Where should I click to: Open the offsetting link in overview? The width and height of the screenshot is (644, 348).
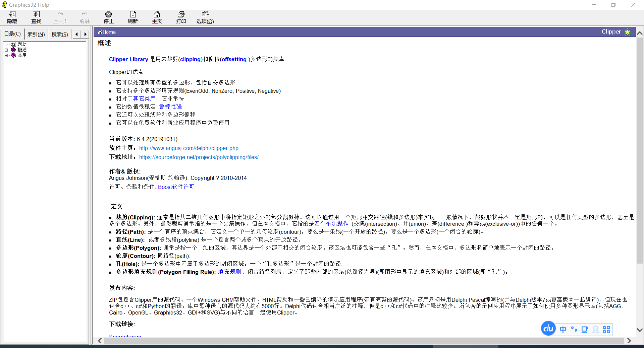point(234,59)
